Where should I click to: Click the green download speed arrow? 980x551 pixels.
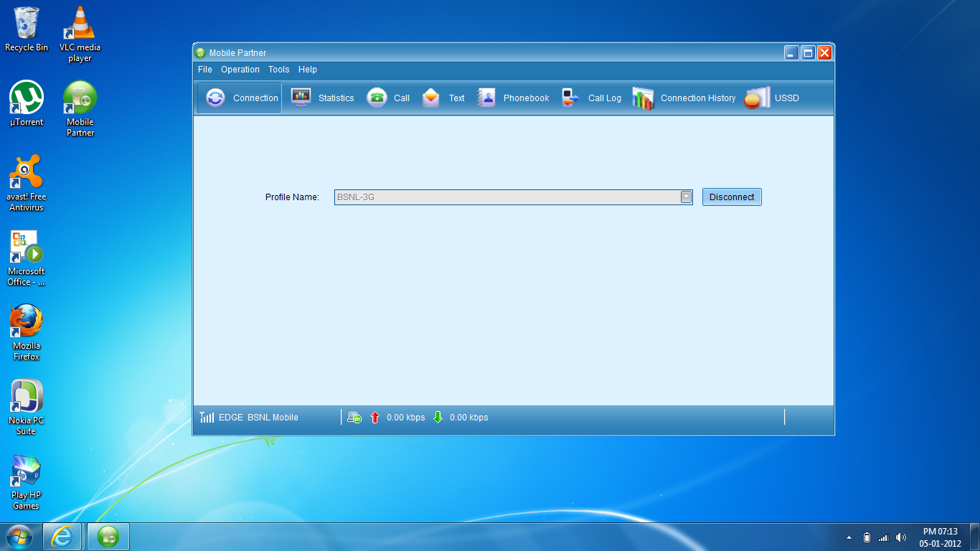coord(438,418)
